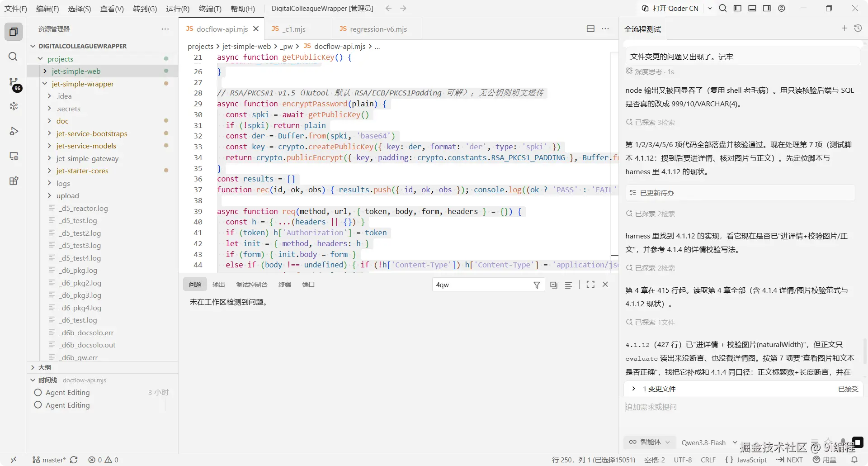Toggle secondary side bar layout icon
Screen dimensions: 868x466
coord(767,8)
